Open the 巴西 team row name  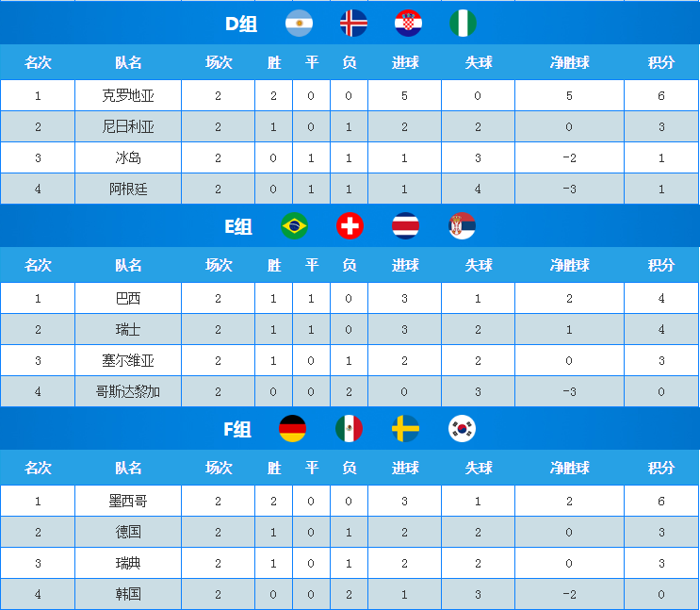(128, 298)
